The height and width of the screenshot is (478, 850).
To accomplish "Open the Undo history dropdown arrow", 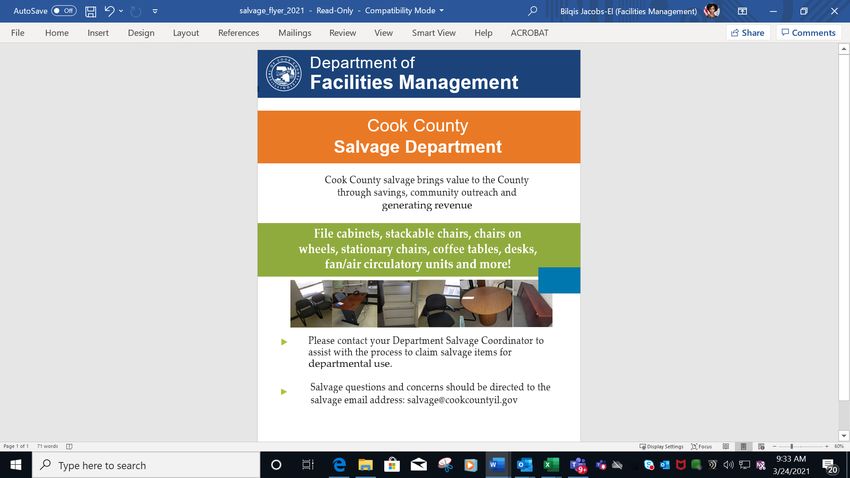I will (121, 11).
